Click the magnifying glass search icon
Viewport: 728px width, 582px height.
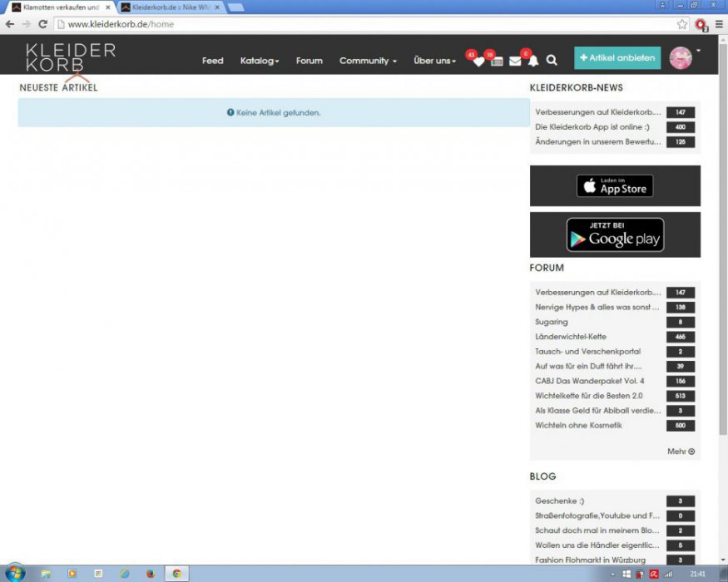pos(552,61)
